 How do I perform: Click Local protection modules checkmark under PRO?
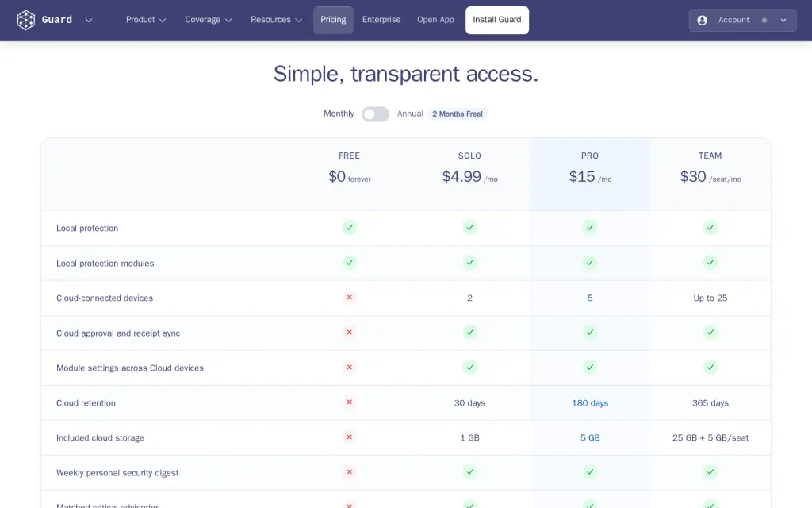pyautogui.click(x=590, y=263)
